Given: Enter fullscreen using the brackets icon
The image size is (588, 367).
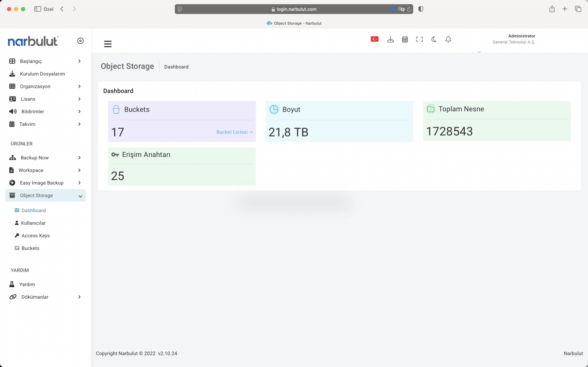Looking at the screenshot, I should tap(419, 39).
